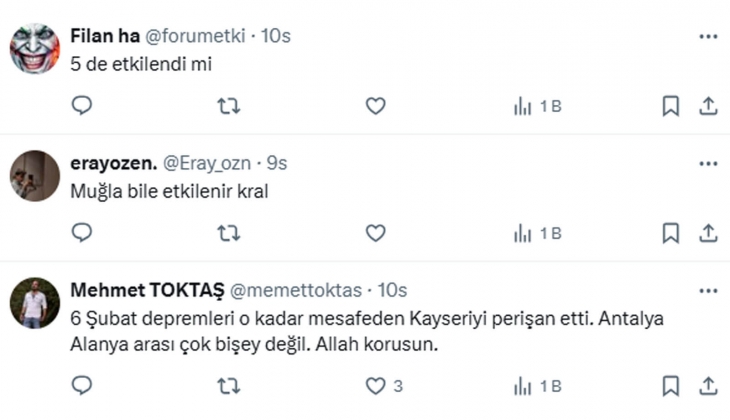The height and width of the screenshot is (420, 730).
Task: Retweet Filan ha's tweet
Action: pyautogui.click(x=229, y=106)
